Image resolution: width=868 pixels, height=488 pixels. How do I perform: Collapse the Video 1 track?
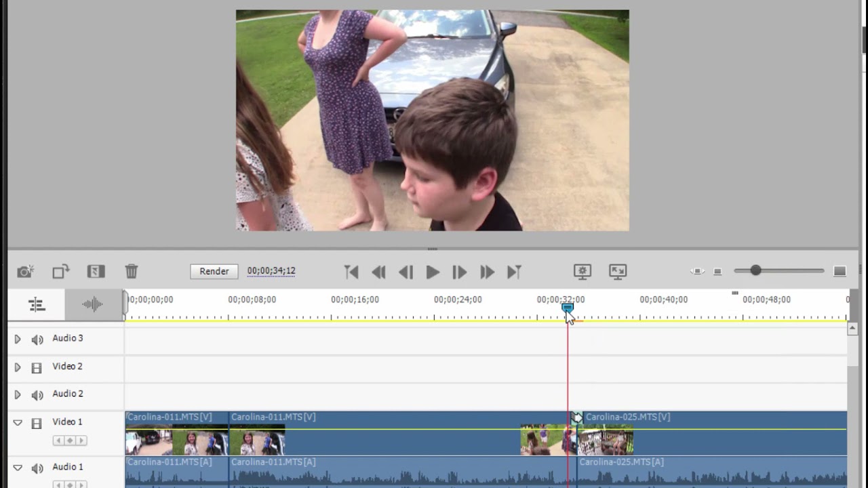coord(18,423)
